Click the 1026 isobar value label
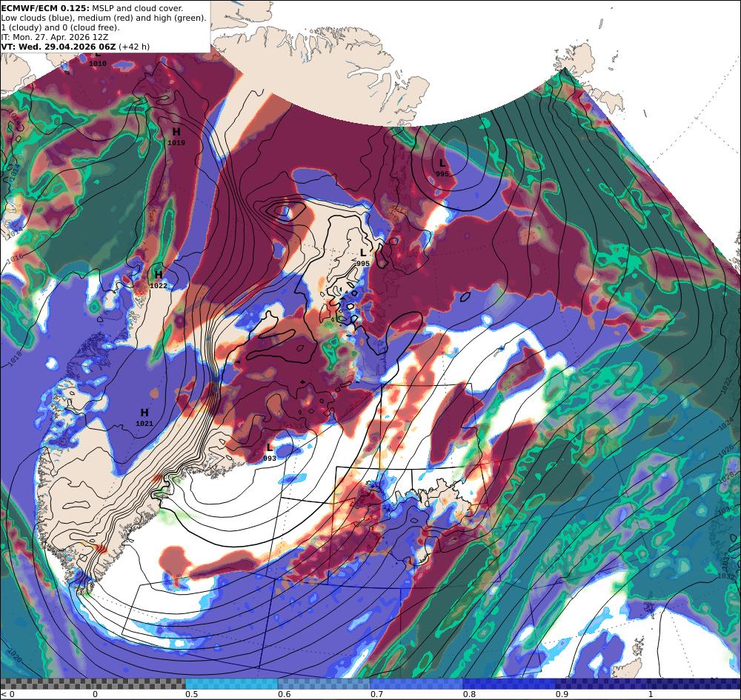The image size is (741, 700). [726, 451]
